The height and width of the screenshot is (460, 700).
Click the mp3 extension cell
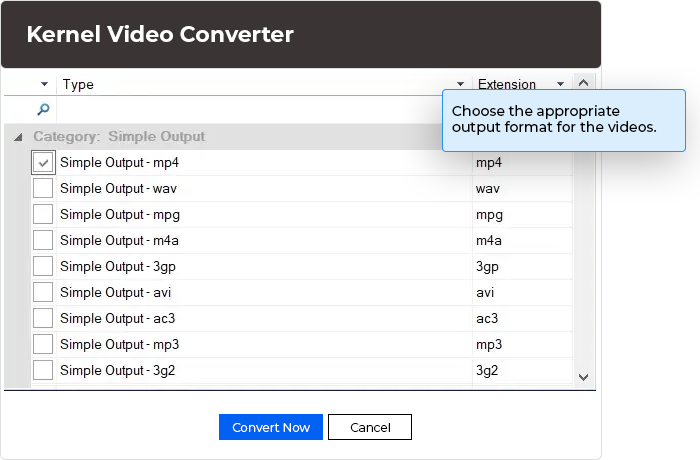(x=522, y=344)
